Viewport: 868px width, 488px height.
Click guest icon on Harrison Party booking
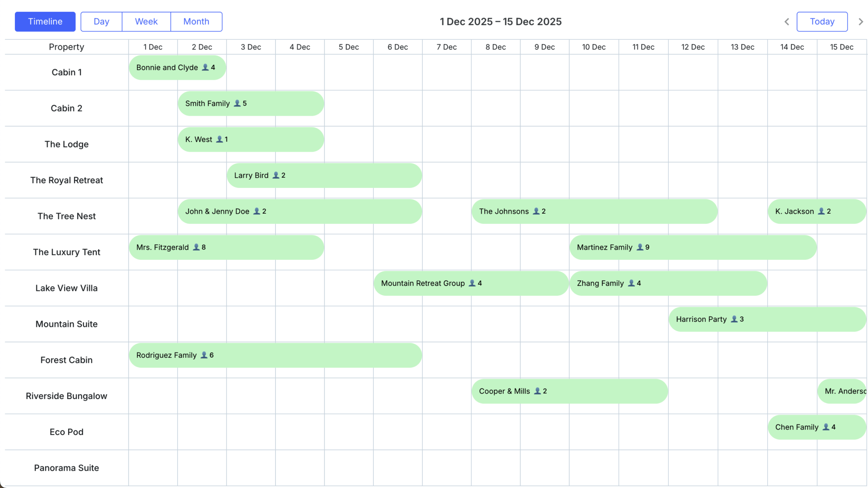coord(734,319)
